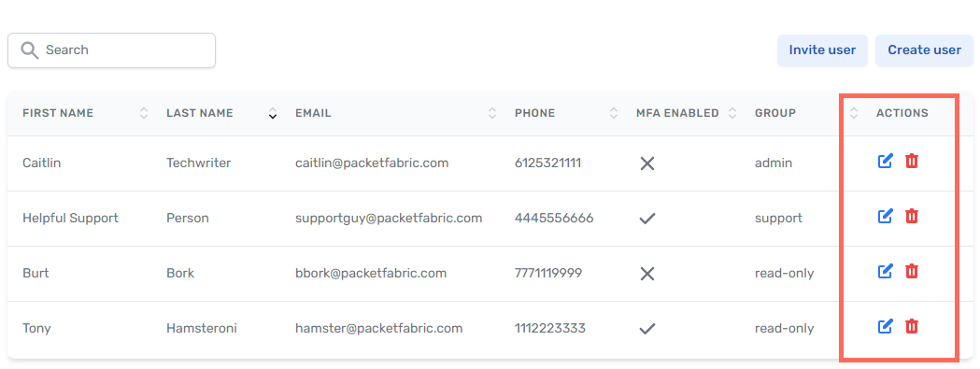980x369 pixels.
Task: Click the Invite user button
Action: pos(822,50)
